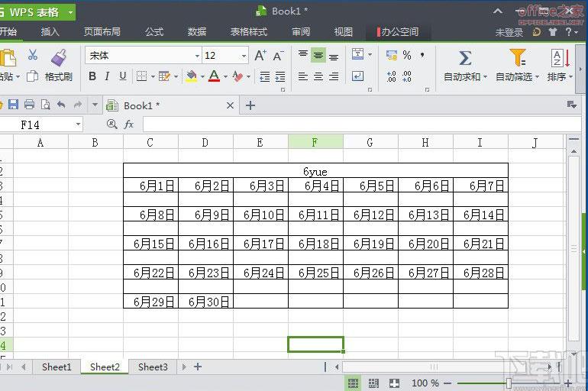The image size is (588, 391).
Task: Click 未登录 to sign in
Action: point(509,33)
